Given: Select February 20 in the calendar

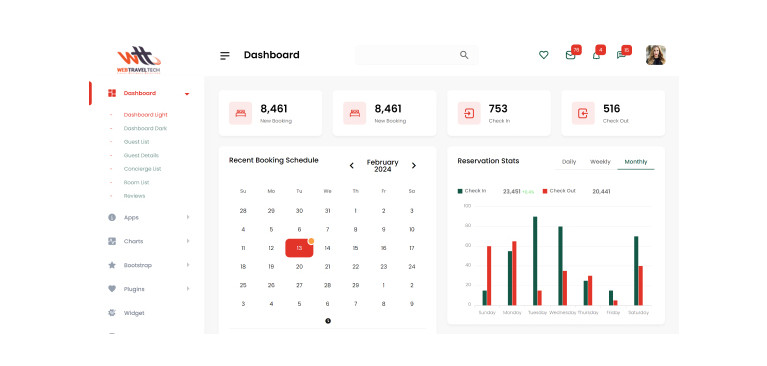Looking at the screenshot, I should [x=299, y=267].
